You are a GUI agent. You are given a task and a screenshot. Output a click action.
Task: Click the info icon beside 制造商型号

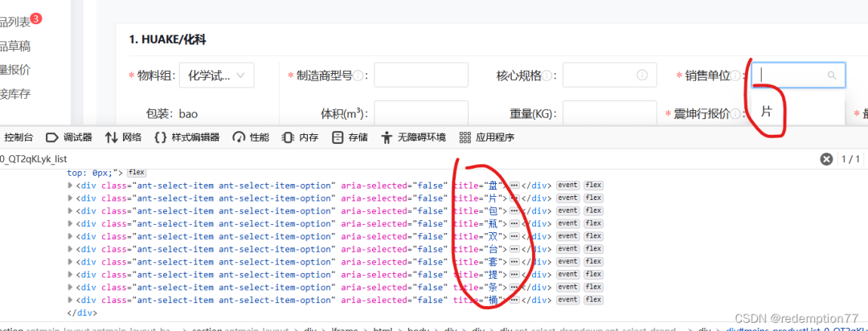pos(358,76)
